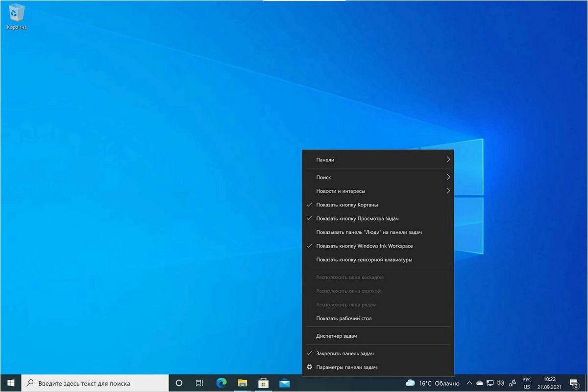The image size is (588, 392).
Task: Toggle Закрепить панель задач option
Action: [x=378, y=353]
